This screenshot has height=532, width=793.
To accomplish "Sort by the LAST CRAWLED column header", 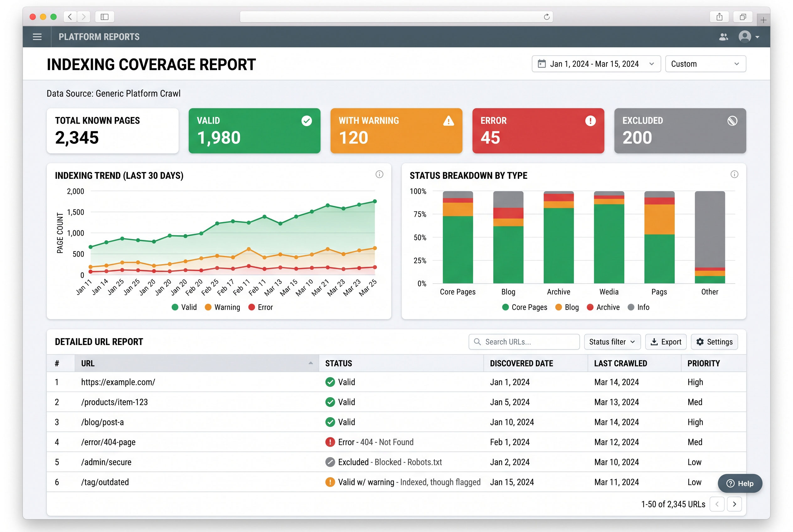I will (634, 363).
